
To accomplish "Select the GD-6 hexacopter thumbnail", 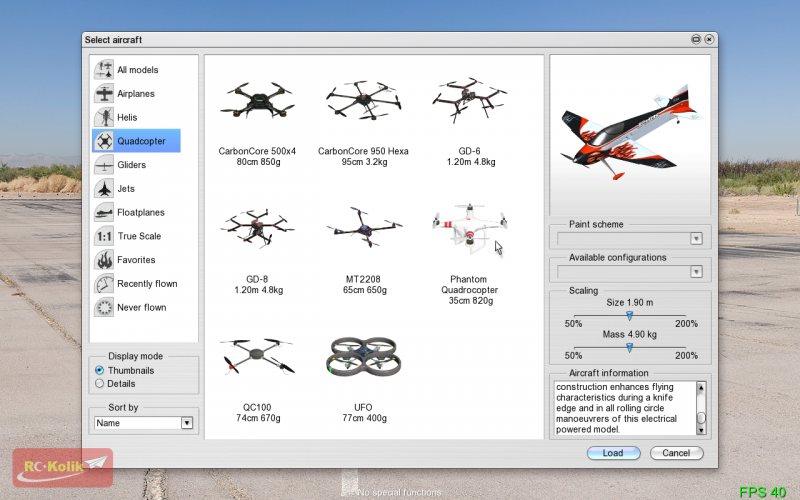I will (469, 100).
